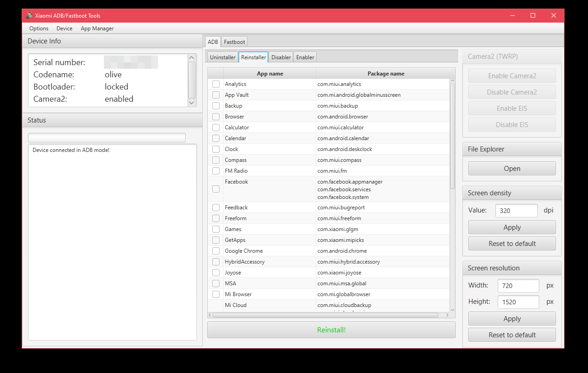Select the Reinstaller tab
Viewport: 588px width, 373px height.
[x=253, y=57]
